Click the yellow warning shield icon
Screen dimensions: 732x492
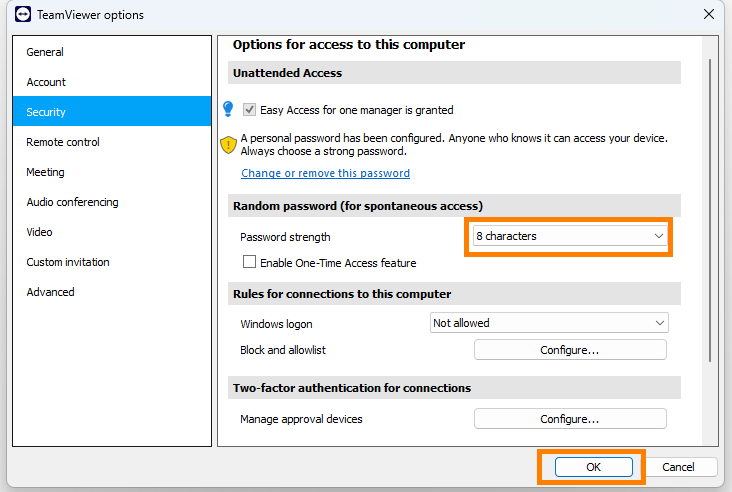pos(228,145)
